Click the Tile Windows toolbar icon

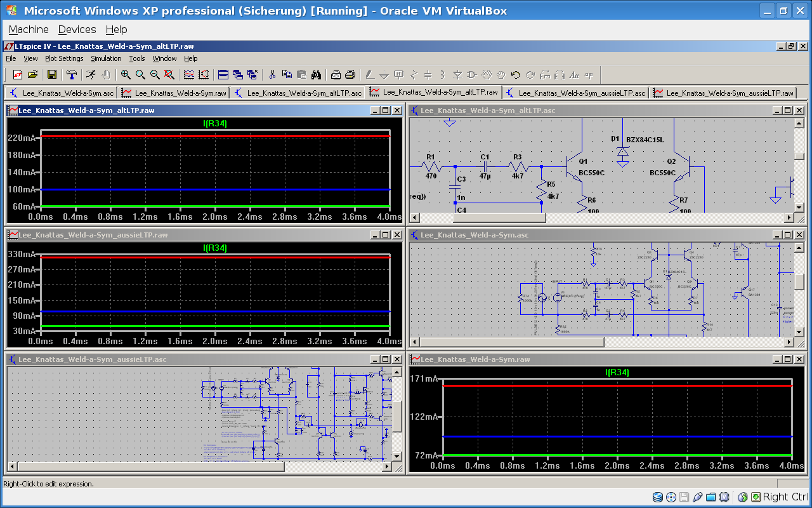(223, 74)
